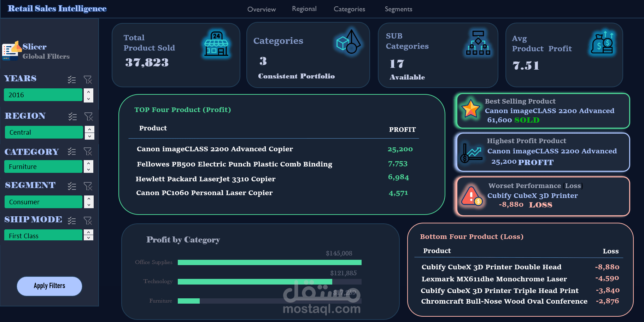Click the -4,590 loss value
This screenshot has height=322, width=644.
(x=607, y=278)
